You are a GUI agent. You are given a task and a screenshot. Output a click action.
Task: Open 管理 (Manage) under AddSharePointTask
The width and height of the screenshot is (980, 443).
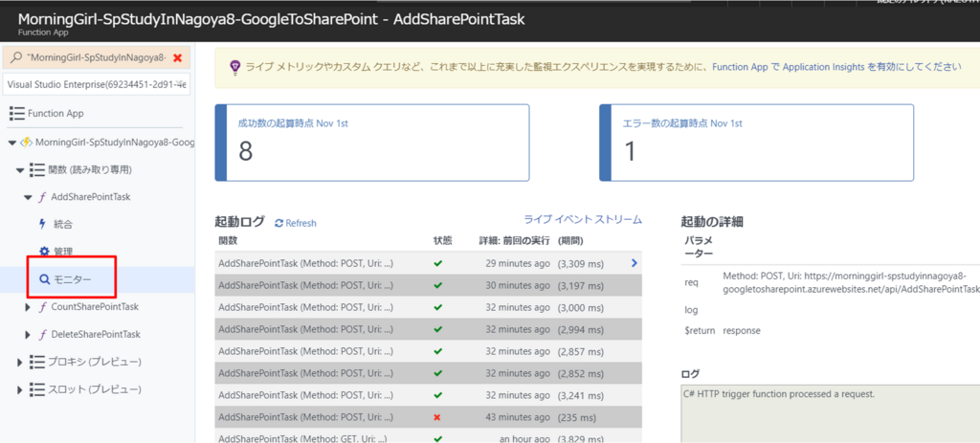(63, 252)
